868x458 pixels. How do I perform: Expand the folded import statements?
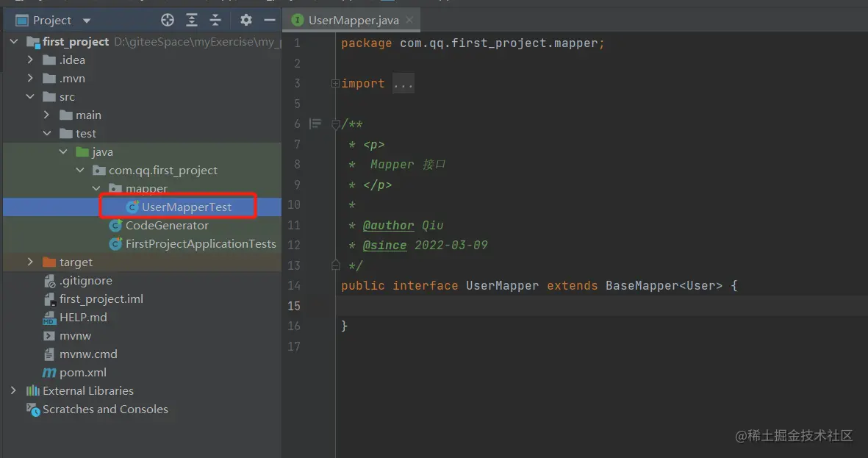[x=335, y=84]
